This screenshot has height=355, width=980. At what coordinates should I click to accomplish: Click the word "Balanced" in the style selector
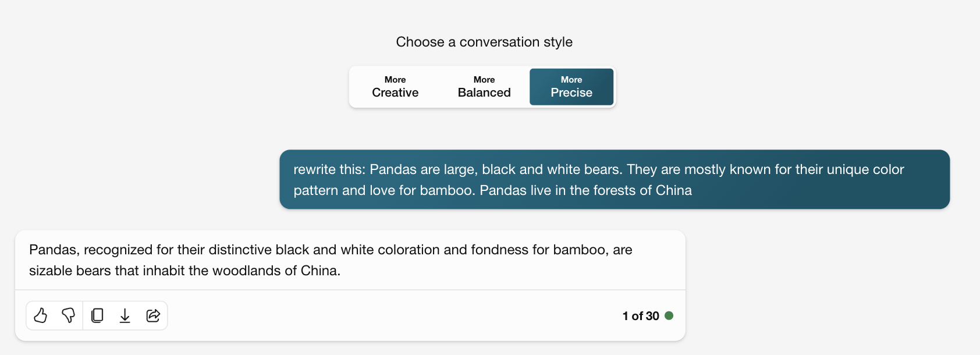tap(484, 93)
